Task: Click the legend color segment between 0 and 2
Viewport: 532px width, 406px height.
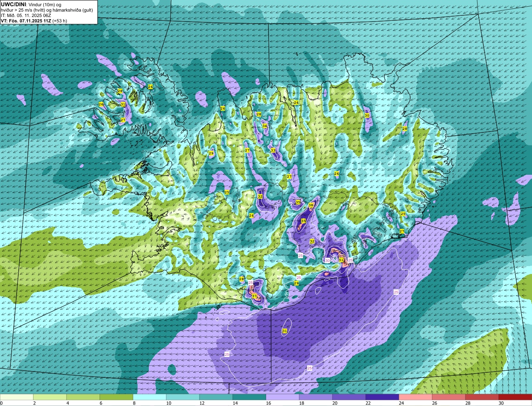Action: point(17,397)
